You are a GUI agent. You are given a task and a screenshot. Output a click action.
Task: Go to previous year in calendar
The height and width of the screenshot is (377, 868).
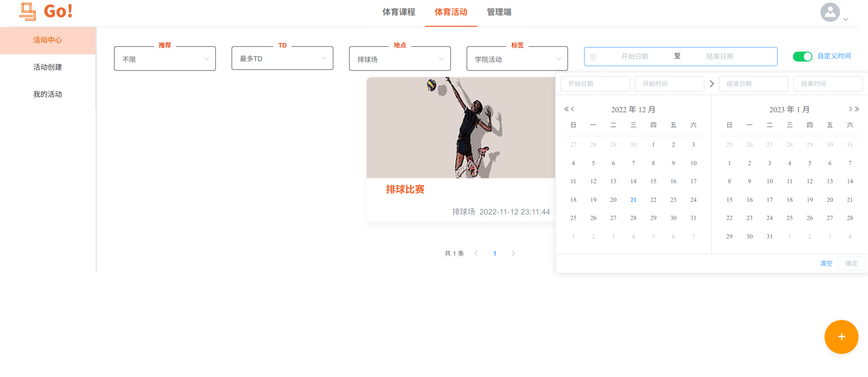click(x=566, y=109)
